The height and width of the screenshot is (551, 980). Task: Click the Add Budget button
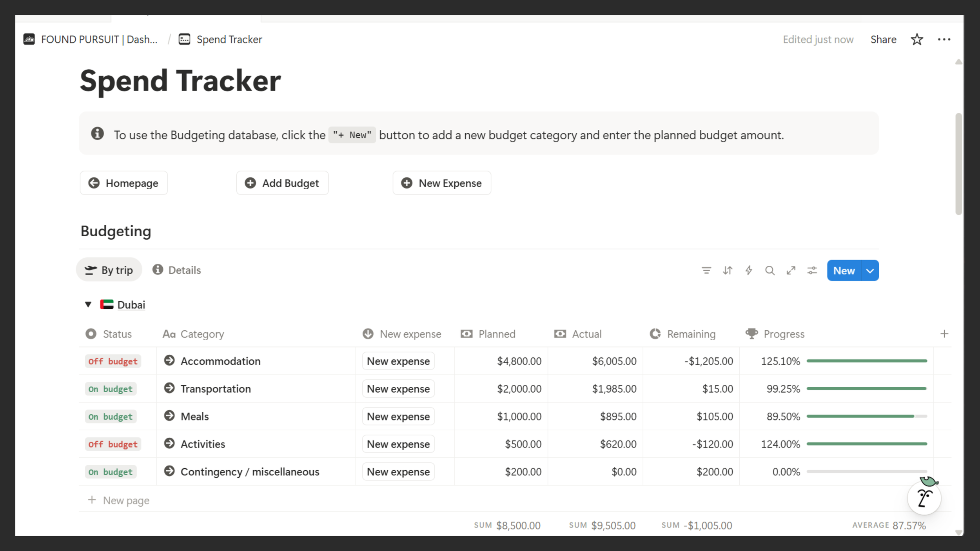click(x=282, y=183)
